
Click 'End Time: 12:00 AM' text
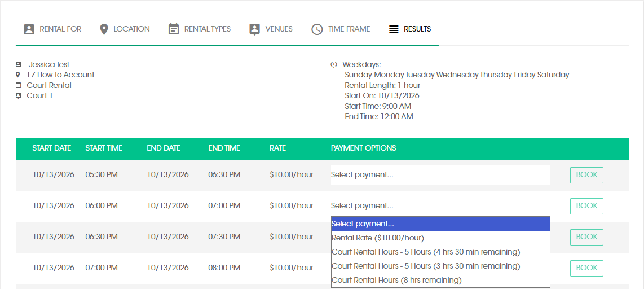[379, 117]
